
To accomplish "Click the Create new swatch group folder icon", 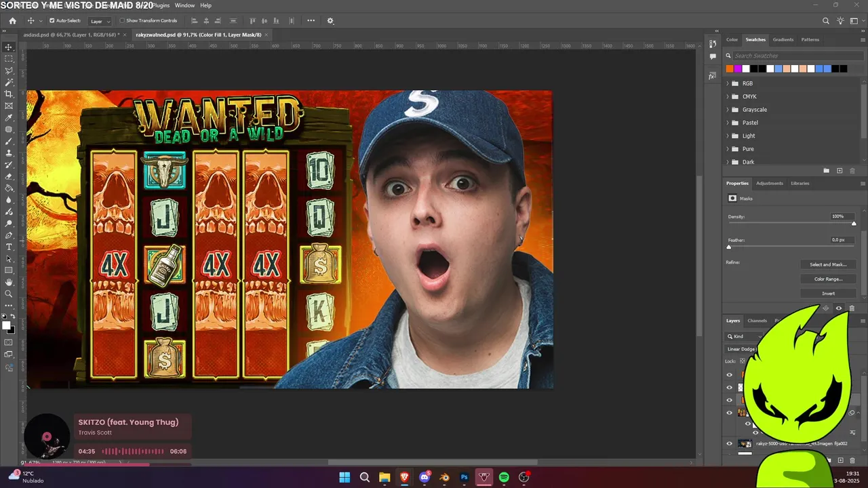I will tap(826, 171).
